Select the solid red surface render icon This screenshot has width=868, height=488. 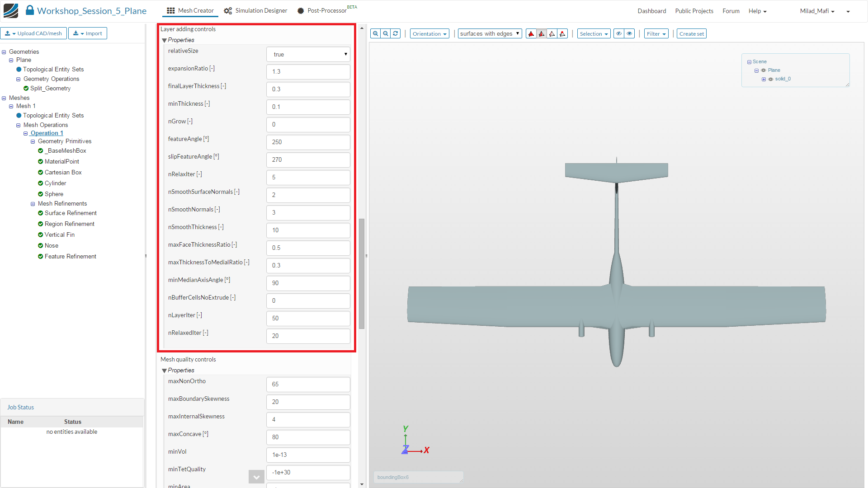pos(531,34)
